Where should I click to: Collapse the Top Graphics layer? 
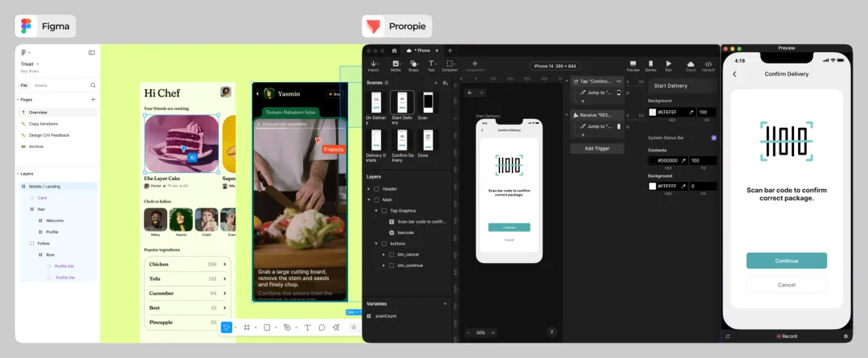pyautogui.click(x=376, y=211)
